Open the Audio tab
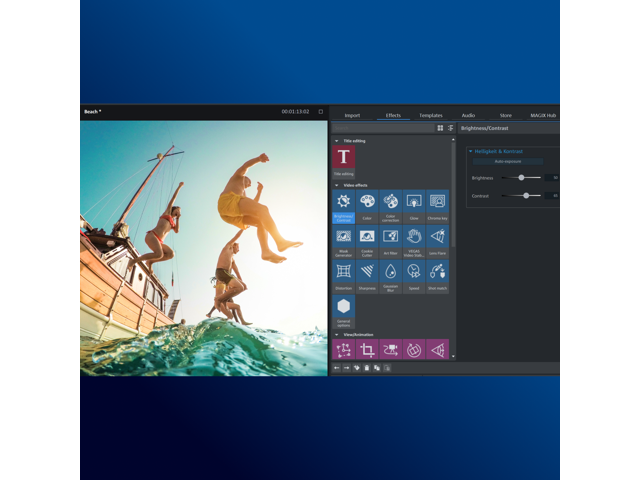This screenshot has width=640, height=480. pos(468,115)
